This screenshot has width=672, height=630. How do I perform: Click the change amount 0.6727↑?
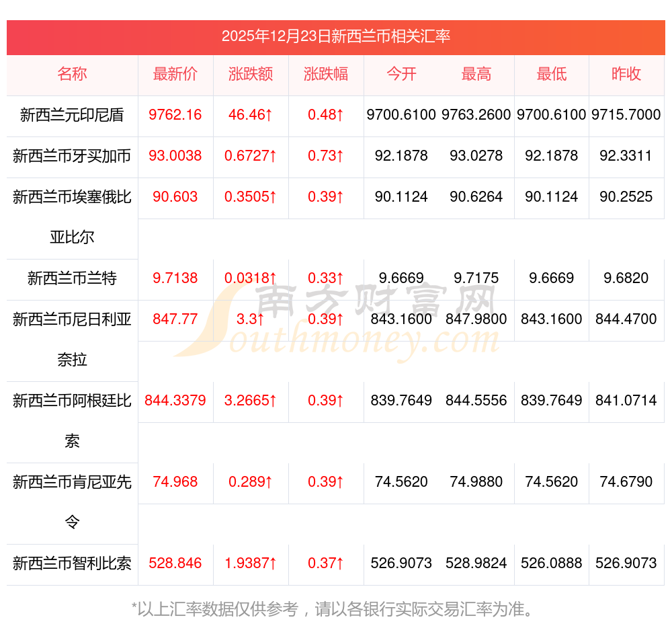(251, 156)
